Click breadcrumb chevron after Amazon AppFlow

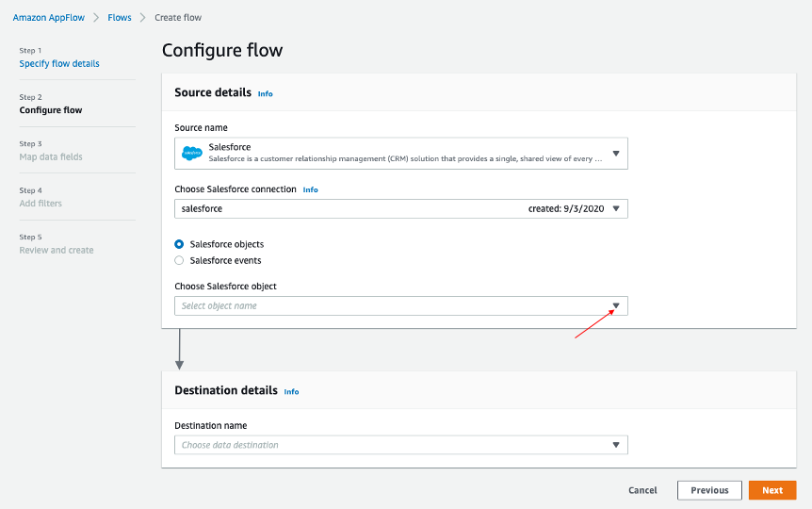pyautogui.click(x=96, y=18)
